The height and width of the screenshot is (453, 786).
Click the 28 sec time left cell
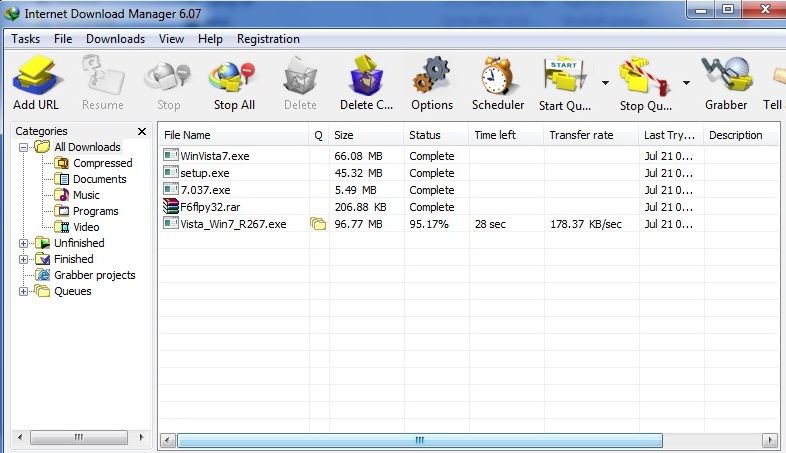click(490, 224)
